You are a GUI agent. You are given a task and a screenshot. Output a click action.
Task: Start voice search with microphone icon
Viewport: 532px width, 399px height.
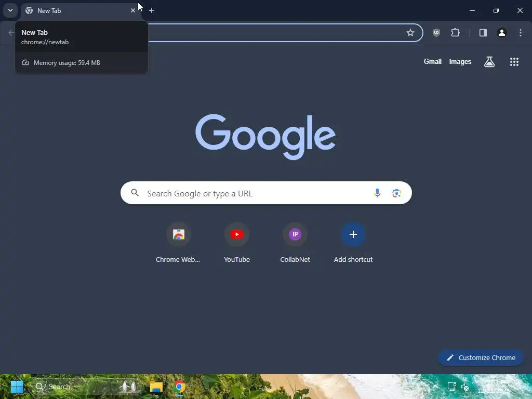click(377, 193)
